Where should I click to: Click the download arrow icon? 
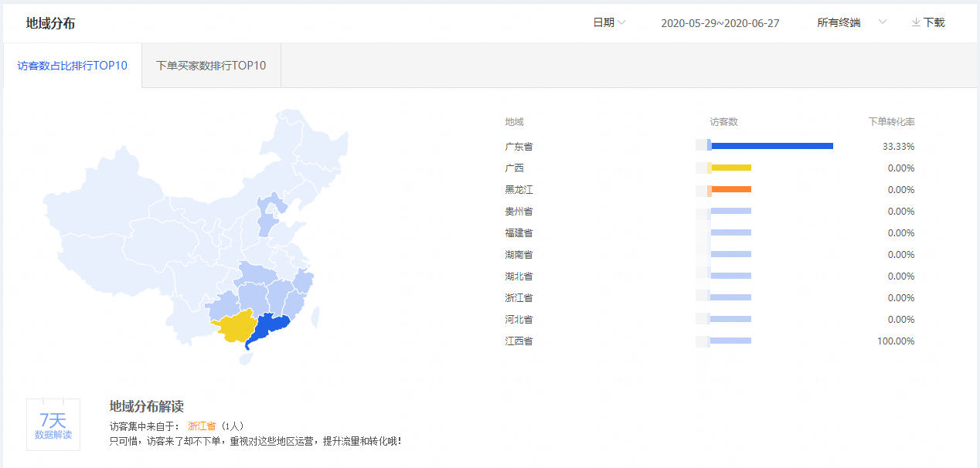(x=916, y=23)
